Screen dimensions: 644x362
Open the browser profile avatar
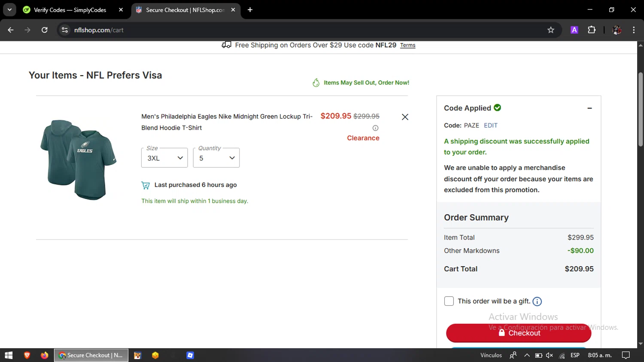(x=617, y=30)
